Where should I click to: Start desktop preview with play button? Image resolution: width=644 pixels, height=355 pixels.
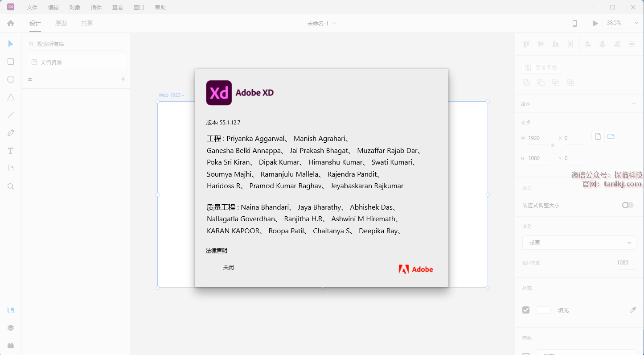595,23
